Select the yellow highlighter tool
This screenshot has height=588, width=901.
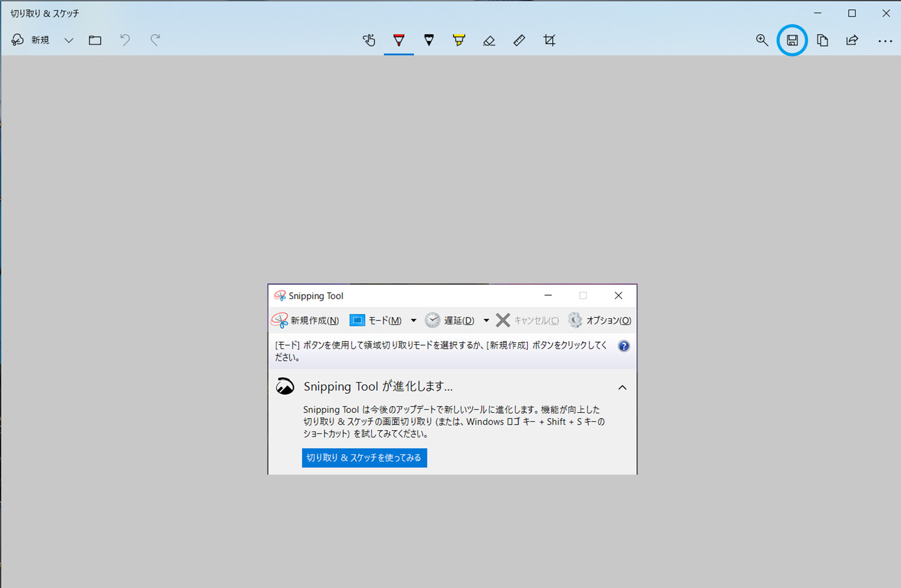459,40
